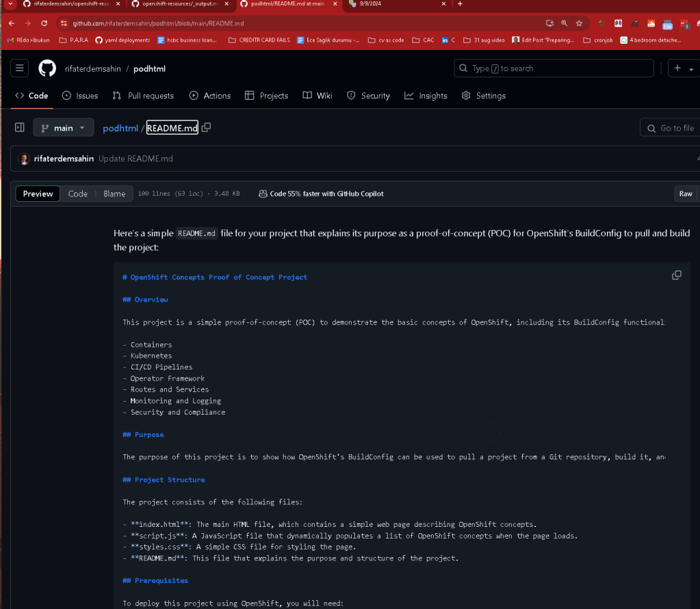
Task: Focus the 'Go to file' search field
Action: click(670, 128)
